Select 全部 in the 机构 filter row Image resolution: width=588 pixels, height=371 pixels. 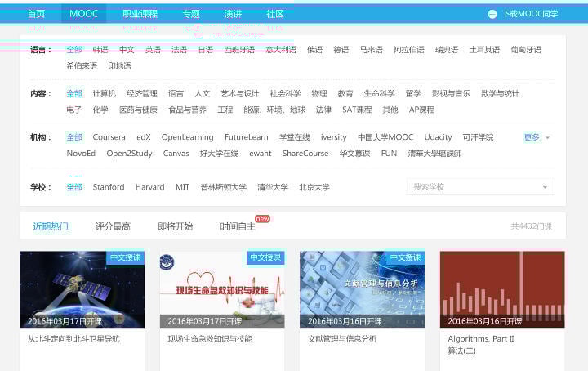[74, 137]
